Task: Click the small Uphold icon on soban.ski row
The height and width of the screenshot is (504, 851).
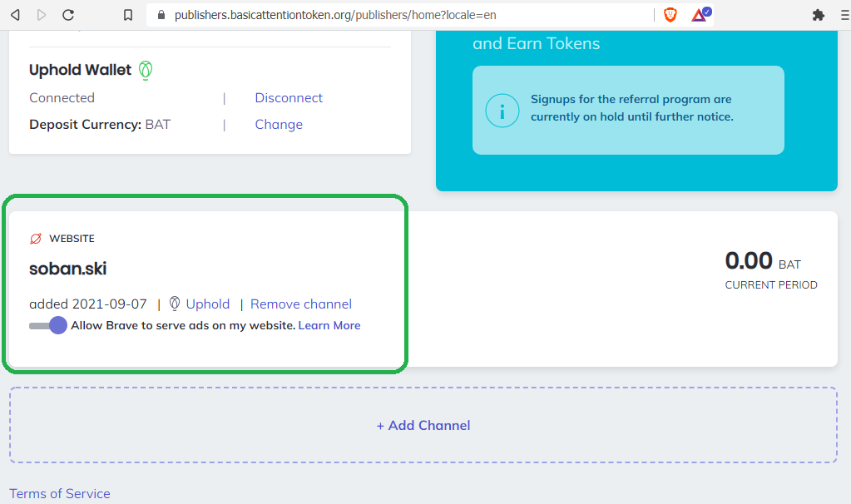Action: (175, 304)
